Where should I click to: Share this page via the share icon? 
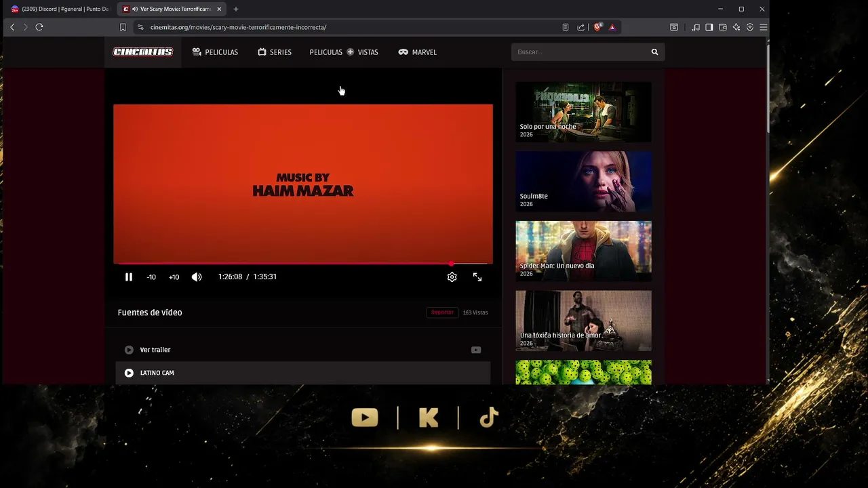tap(581, 27)
